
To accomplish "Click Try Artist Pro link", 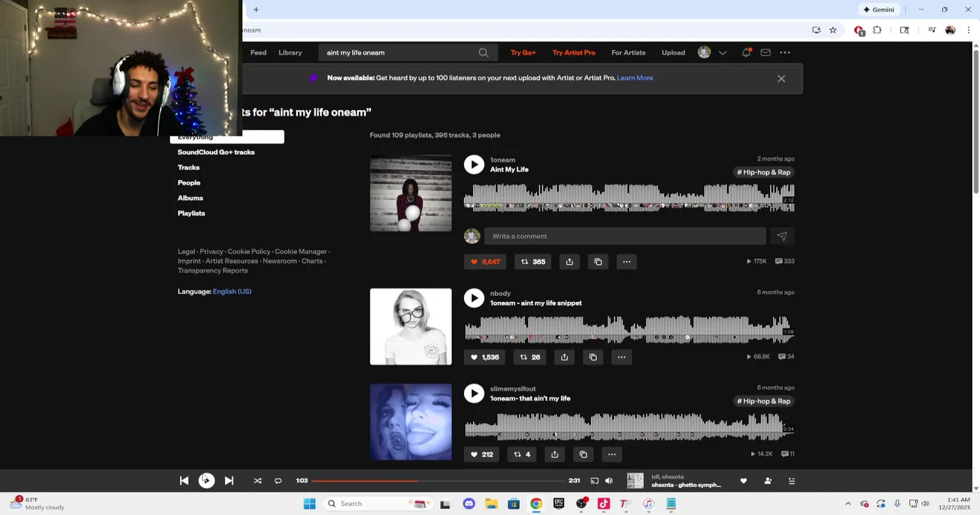I will [574, 52].
